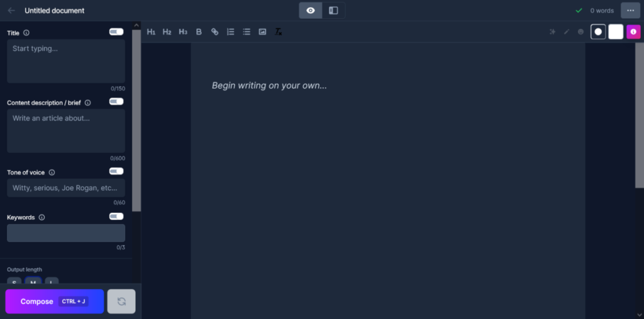Viewport: 644px width, 319px height.
Task: Click the 0/60 tone character counter
Action: [x=119, y=203]
